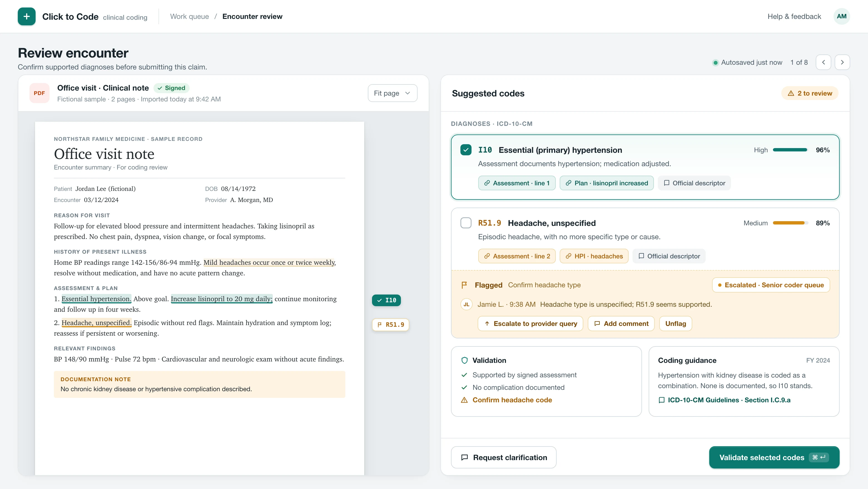868x489 pixels.
Task: Click the I10 margin marker beside the note
Action: click(x=386, y=300)
